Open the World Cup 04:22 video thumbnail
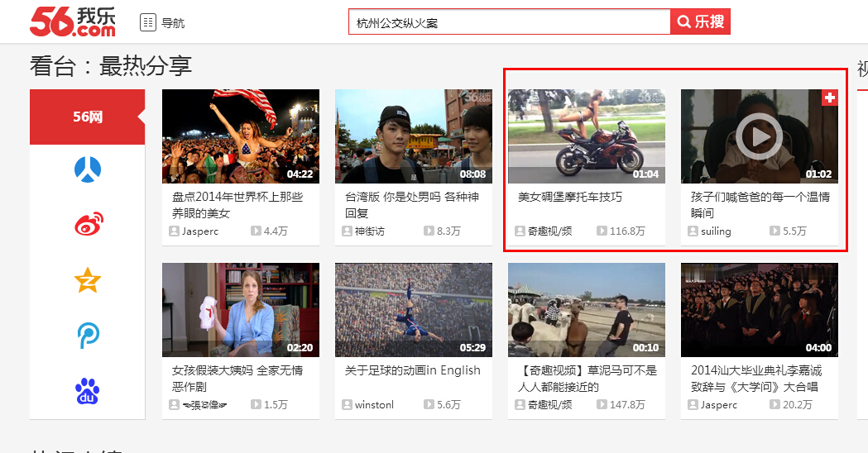 [x=240, y=136]
